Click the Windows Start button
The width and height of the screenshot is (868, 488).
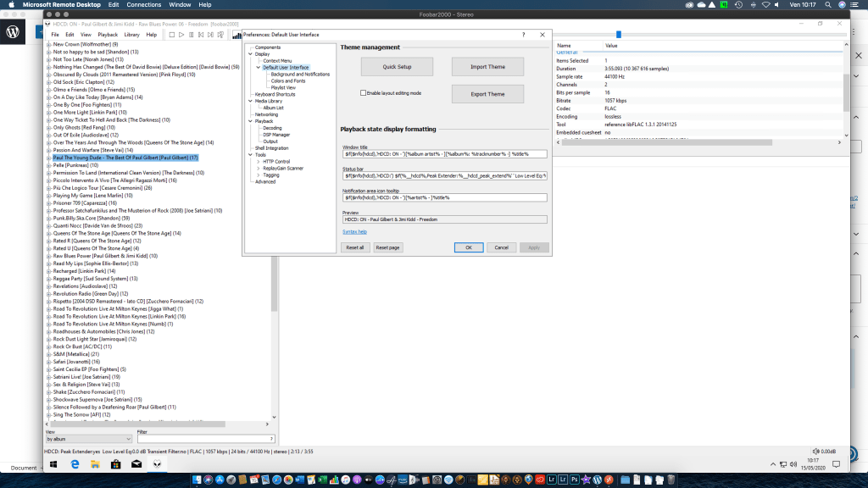[54, 464]
